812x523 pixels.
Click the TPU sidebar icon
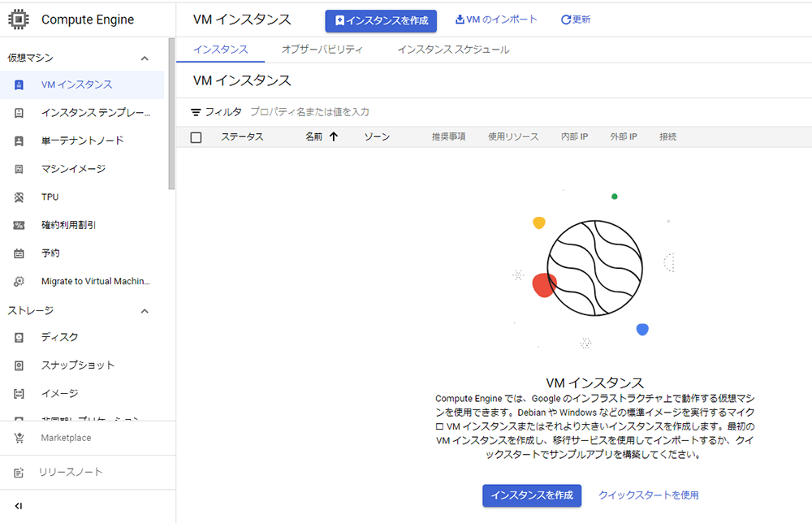pyautogui.click(x=19, y=197)
